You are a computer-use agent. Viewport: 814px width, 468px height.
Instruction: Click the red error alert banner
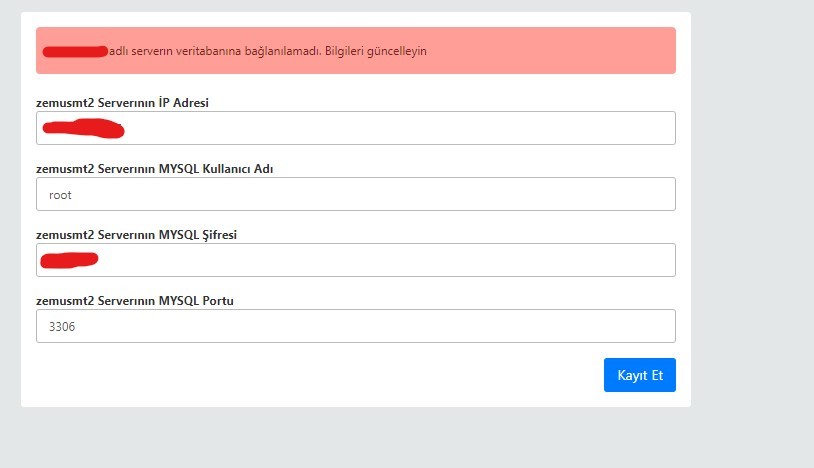(356, 50)
